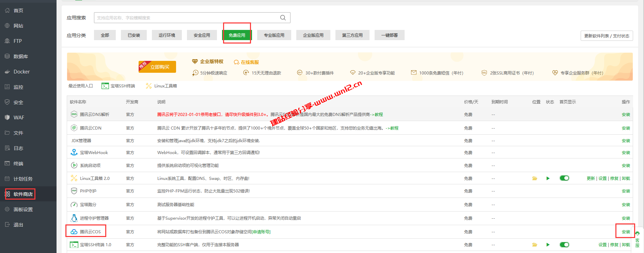Click 修复 for Linux工具箱 2.0
The width and height of the screenshot is (644, 253).
614,178
